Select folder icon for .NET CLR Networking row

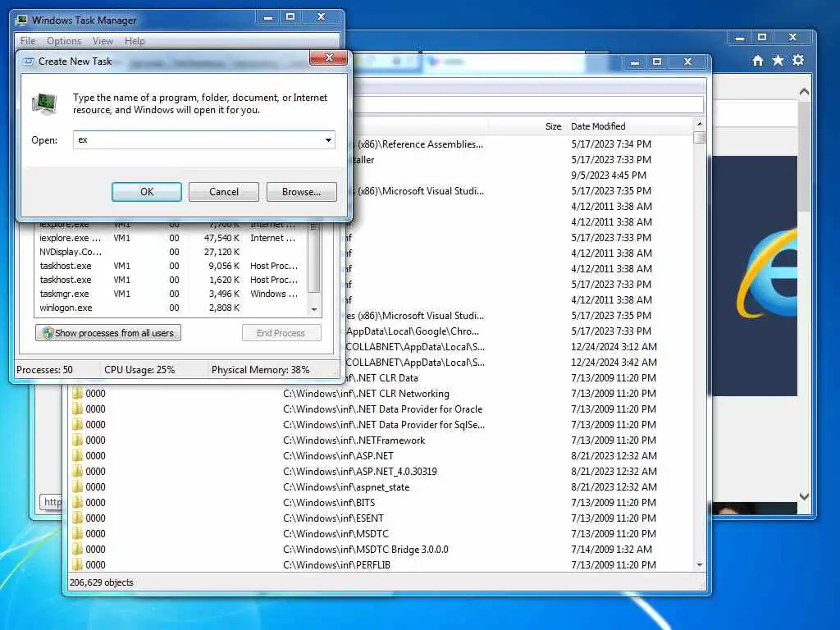[x=77, y=393]
